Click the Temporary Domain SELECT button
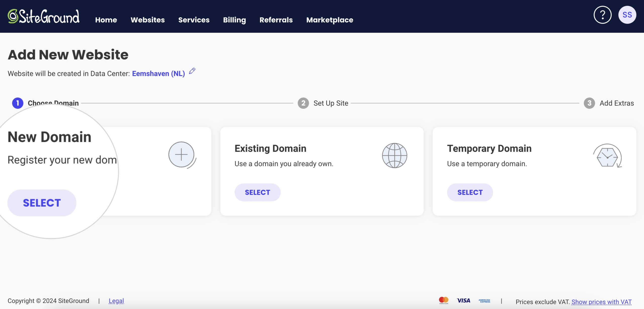Screen dimensions: 644x309 pyautogui.click(x=470, y=192)
